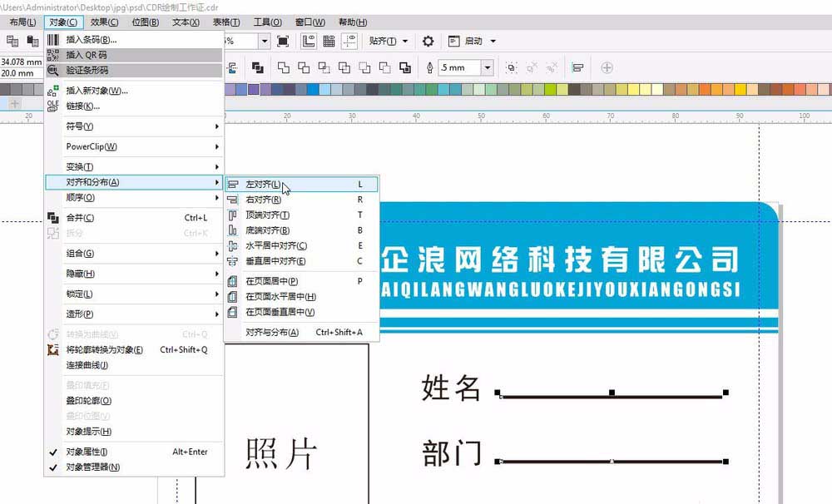Open the Launch (启动) dropdown arrow
The width and height of the screenshot is (832, 504).
tap(493, 42)
